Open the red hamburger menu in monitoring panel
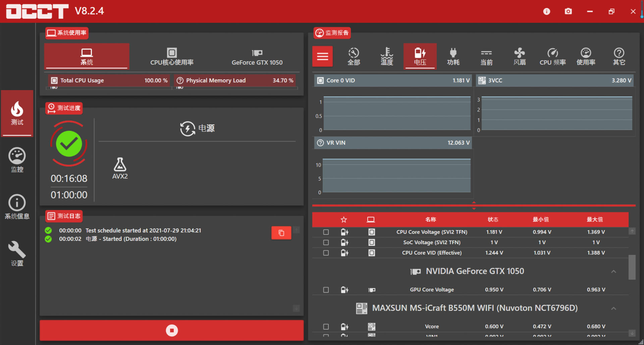Image resolution: width=644 pixels, height=345 pixels. (x=323, y=56)
